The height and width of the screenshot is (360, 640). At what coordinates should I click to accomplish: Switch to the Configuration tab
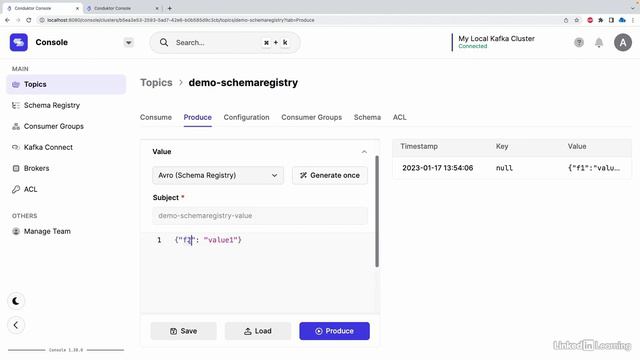(x=247, y=118)
